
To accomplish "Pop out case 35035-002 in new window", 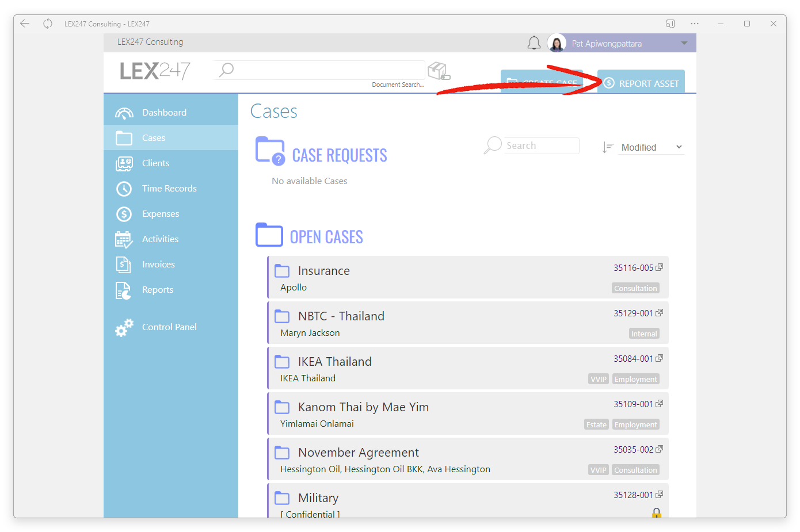I will coord(660,449).
